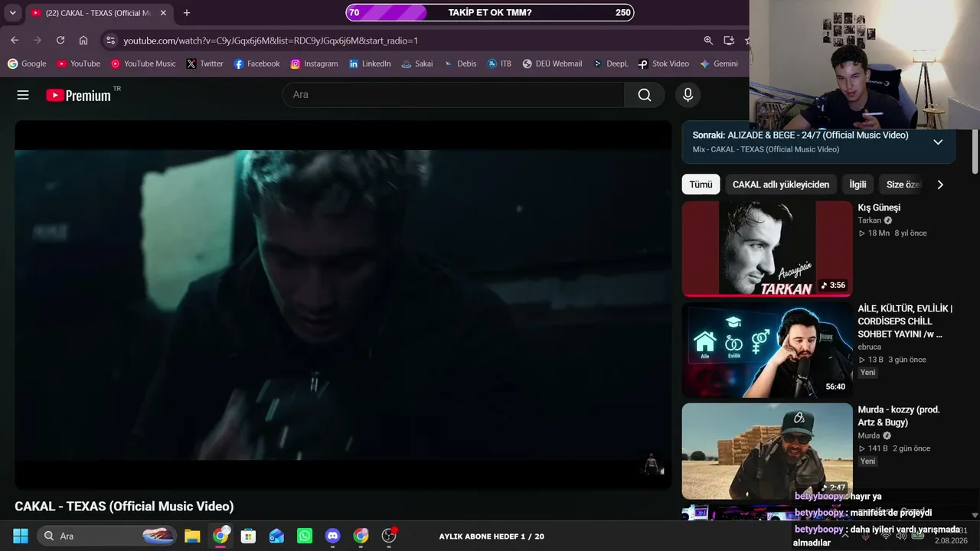Switch to the CAKAL - TEXAS browser tab
The height and width of the screenshot is (551, 980).
coord(99,13)
